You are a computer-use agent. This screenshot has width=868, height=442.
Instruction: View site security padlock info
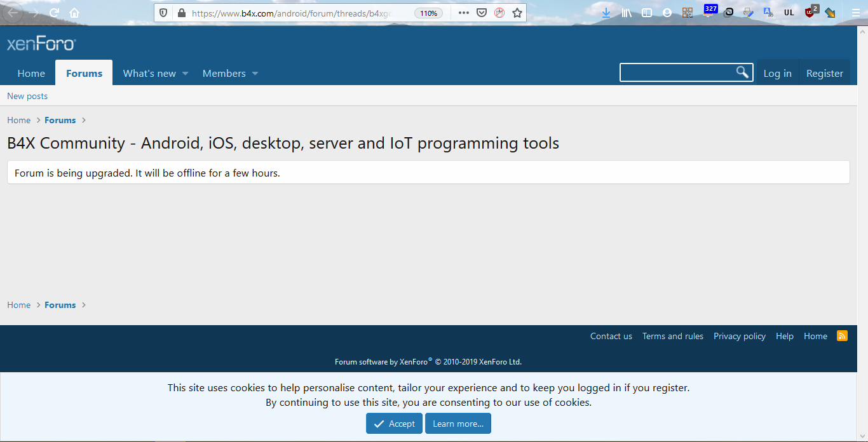[x=181, y=13]
